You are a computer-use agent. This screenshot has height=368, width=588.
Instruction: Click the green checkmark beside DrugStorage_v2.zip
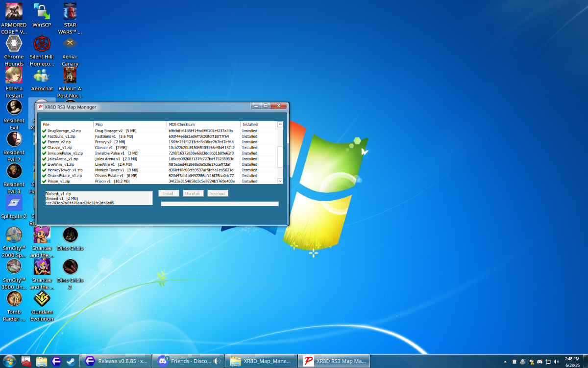(44, 131)
